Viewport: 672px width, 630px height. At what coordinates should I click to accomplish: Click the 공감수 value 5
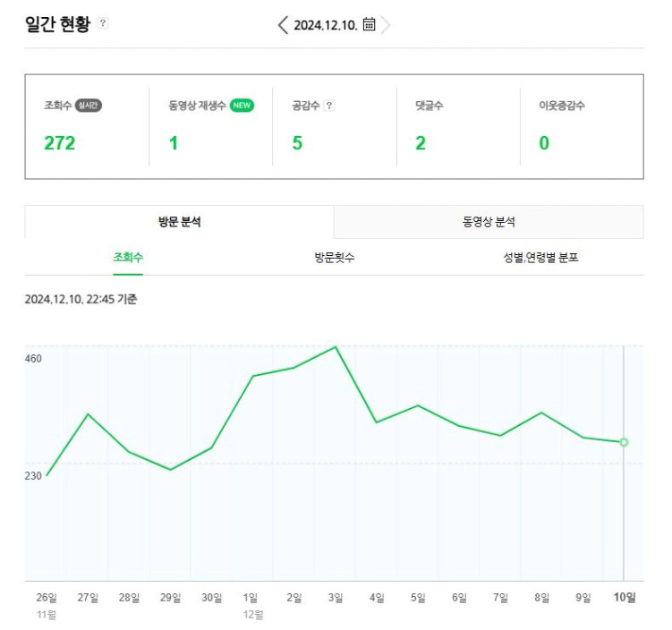297,143
